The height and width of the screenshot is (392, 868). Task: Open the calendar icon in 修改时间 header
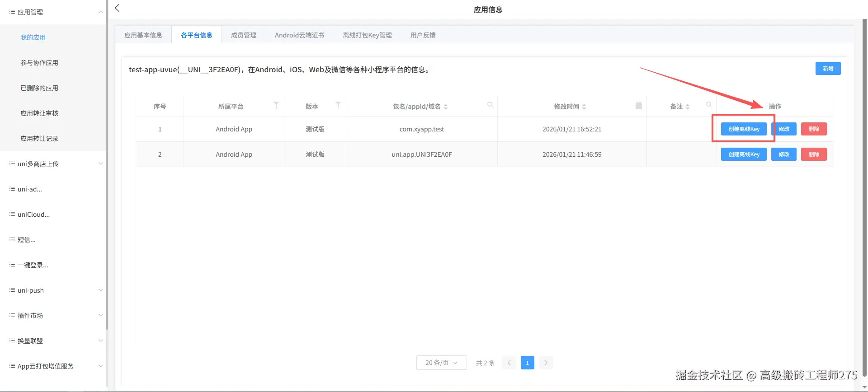[x=639, y=105]
